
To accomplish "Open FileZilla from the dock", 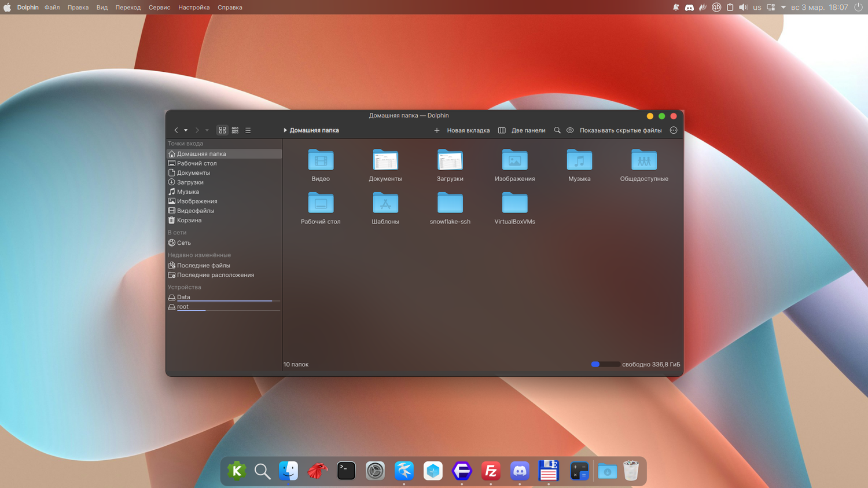I will tap(491, 471).
